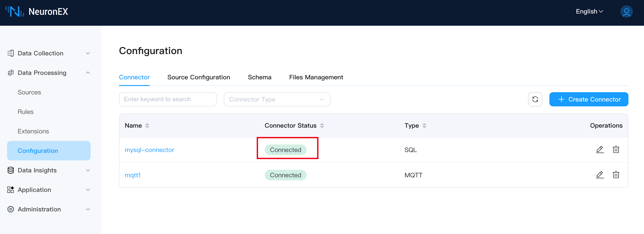Screen dimensions: 644x234
Task: Click the Create Connector button
Action: point(589,99)
